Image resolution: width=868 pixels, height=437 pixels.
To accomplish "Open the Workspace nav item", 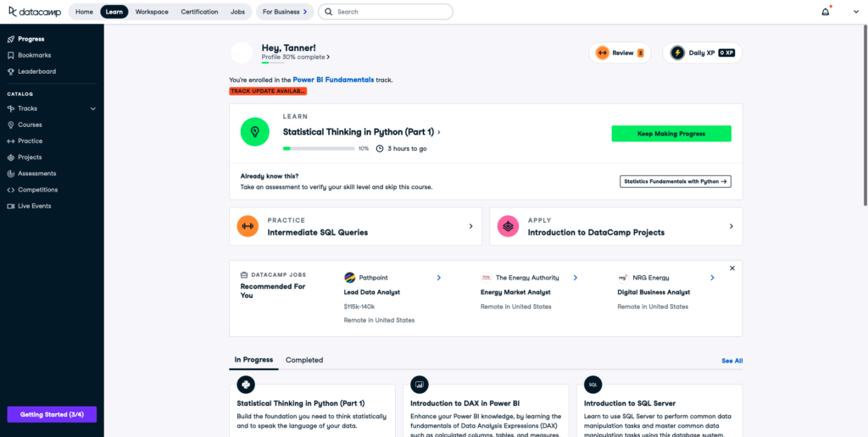I will (x=152, y=12).
